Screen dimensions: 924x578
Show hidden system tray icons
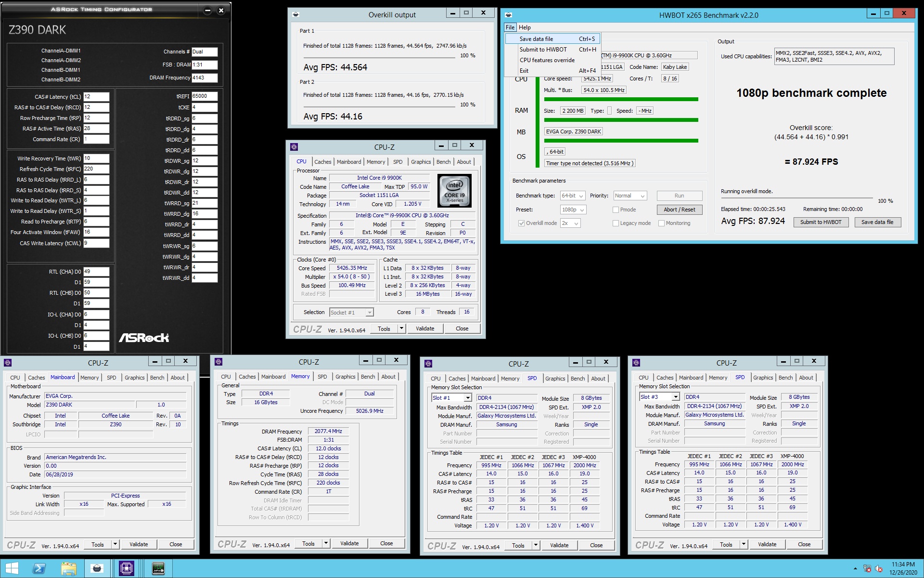click(855, 569)
